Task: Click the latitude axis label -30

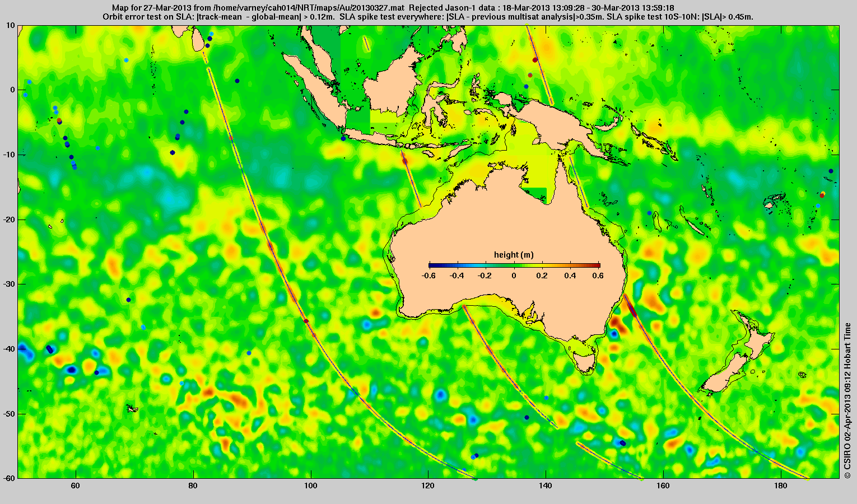Action: click(9, 284)
